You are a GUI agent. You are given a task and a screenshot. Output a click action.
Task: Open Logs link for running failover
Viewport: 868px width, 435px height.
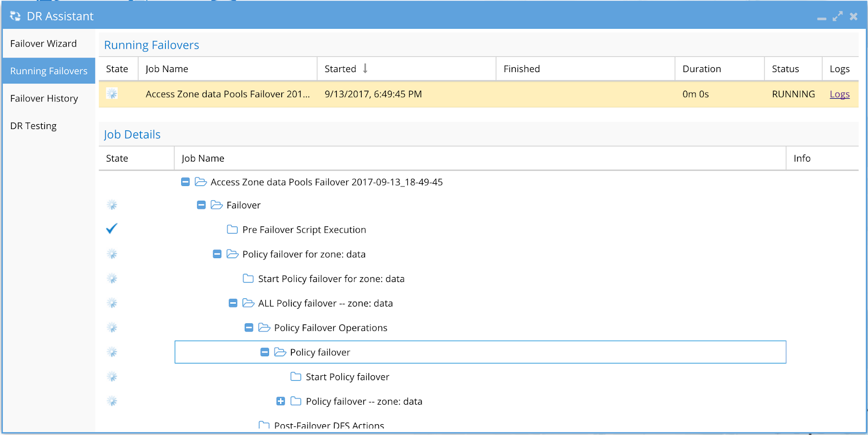tap(839, 94)
